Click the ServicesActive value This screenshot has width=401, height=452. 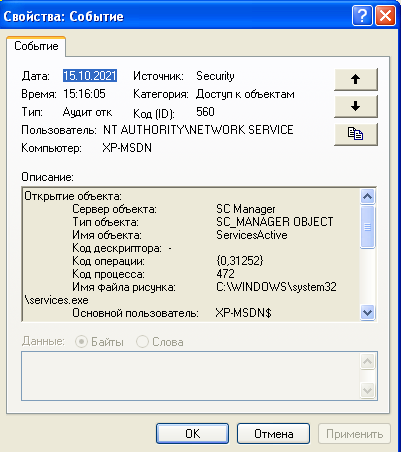[252, 235]
